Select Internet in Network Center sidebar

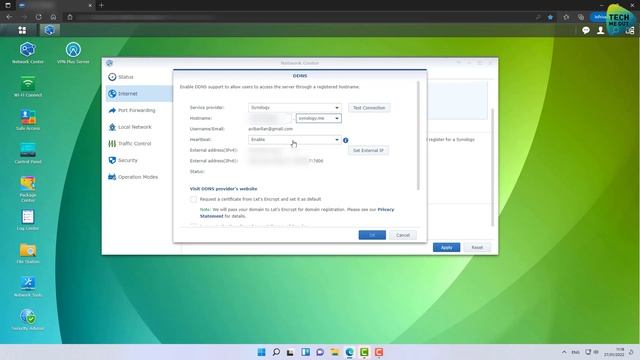pyautogui.click(x=139, y=93)
